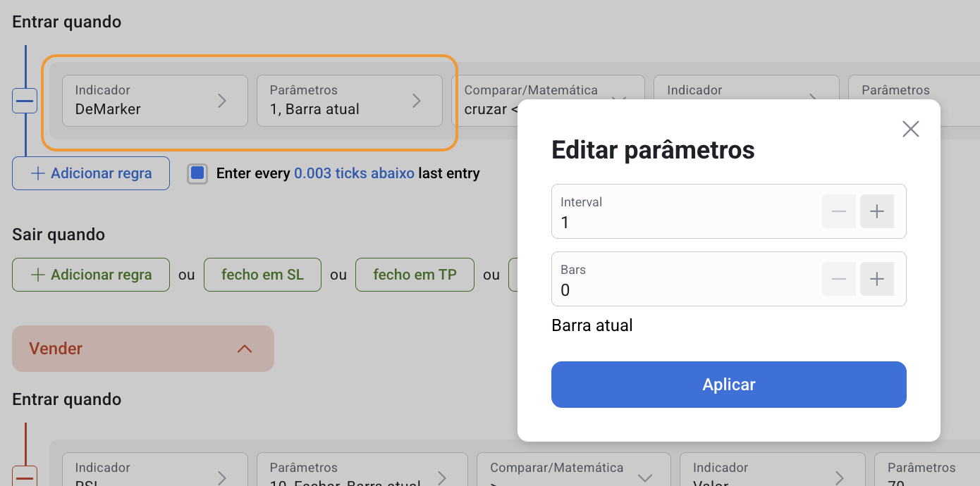Select the 'fecho em SL' exit option
The width and height of the screenshot is (980, 486).
pos(262,275)
